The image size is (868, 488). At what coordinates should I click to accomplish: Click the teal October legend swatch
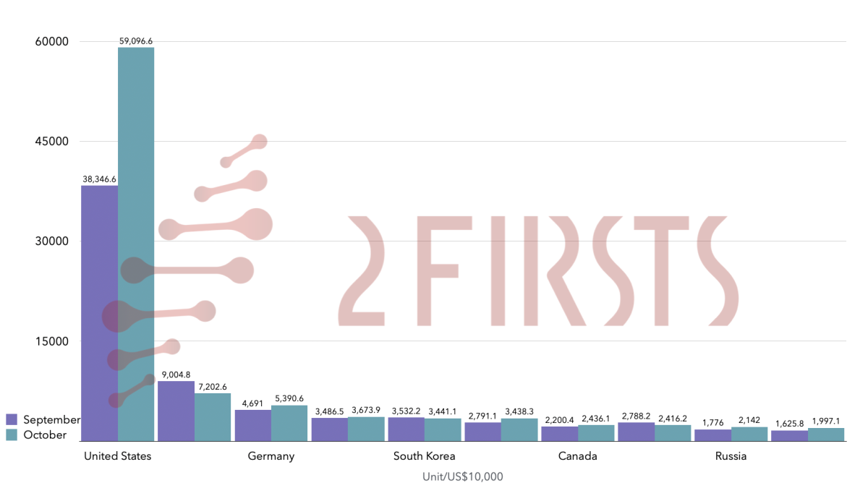(12, 435)
